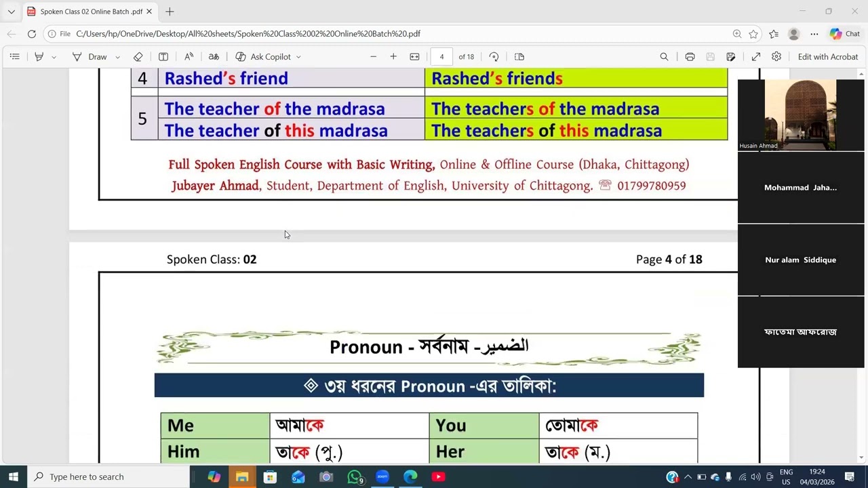The height and width of the screenshot is (488, 868).
Task: Print the PDF document
Action: (x=690, y=57)
